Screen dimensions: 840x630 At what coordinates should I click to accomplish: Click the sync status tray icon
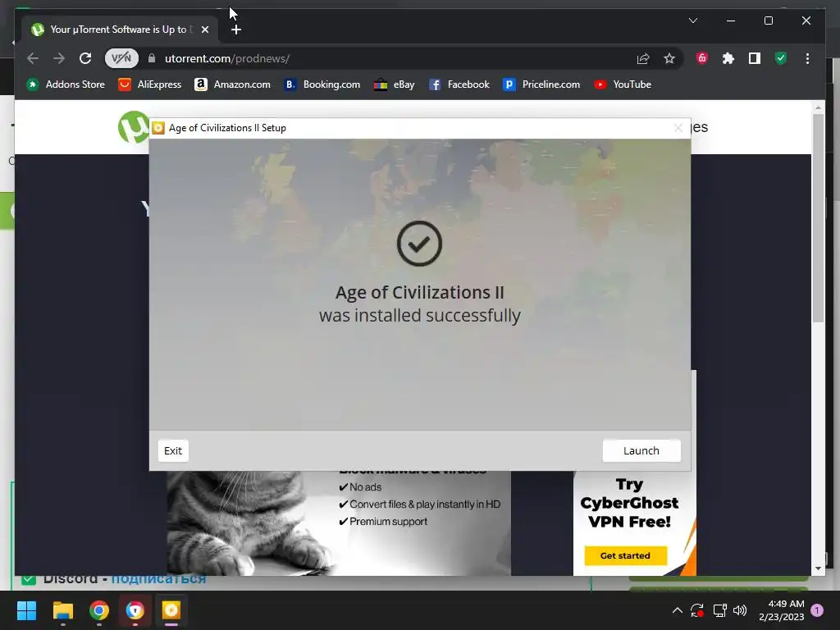[x=697, y=610]
